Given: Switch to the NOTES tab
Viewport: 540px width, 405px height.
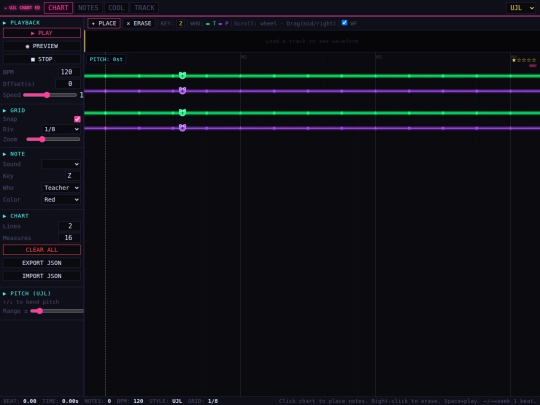Looking at the screenshot, I should point(88,8).
